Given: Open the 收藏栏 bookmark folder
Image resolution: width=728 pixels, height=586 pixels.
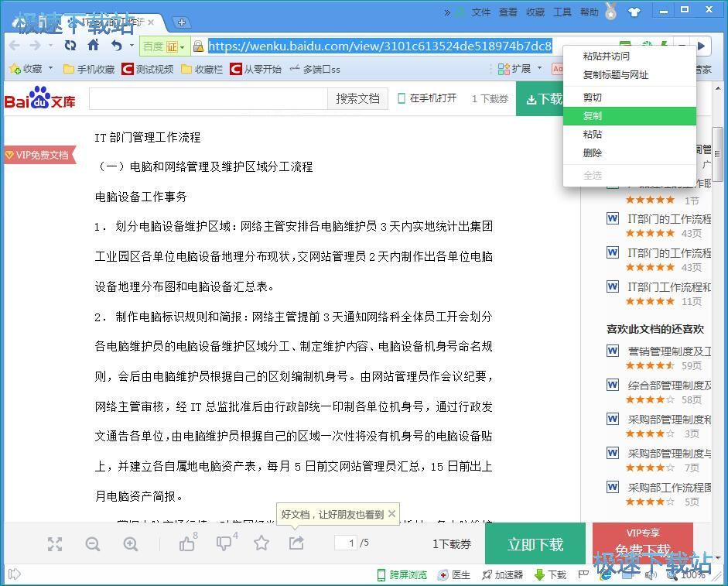Looking at the screenshot, I should pos(202,69).
